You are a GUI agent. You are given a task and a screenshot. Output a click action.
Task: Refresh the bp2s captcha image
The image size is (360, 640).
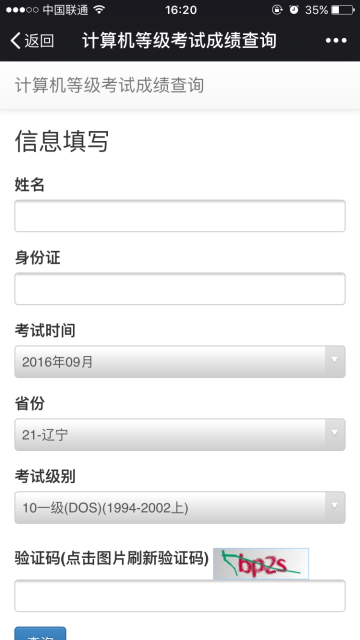pos(261,564)
